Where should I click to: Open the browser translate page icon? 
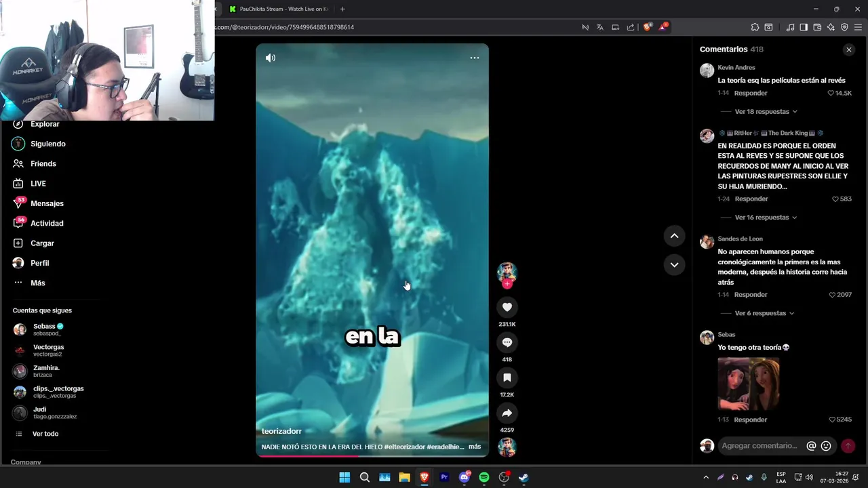coord(600,27)
